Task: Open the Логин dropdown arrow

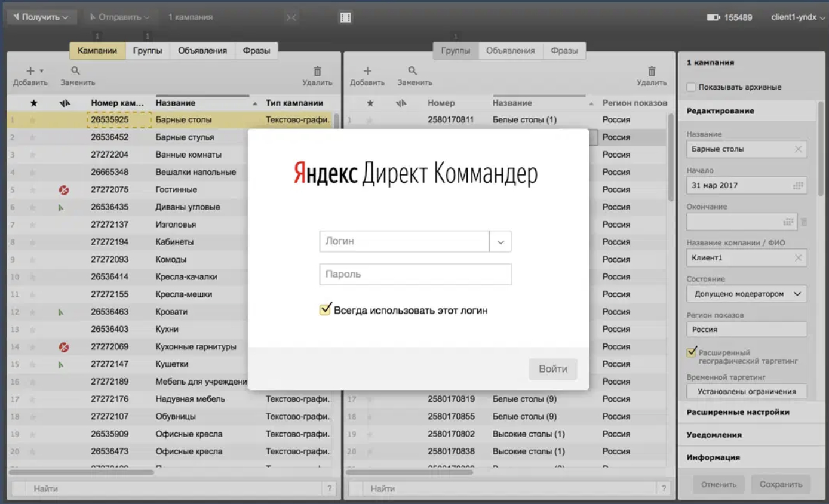Action: point(501,242)
